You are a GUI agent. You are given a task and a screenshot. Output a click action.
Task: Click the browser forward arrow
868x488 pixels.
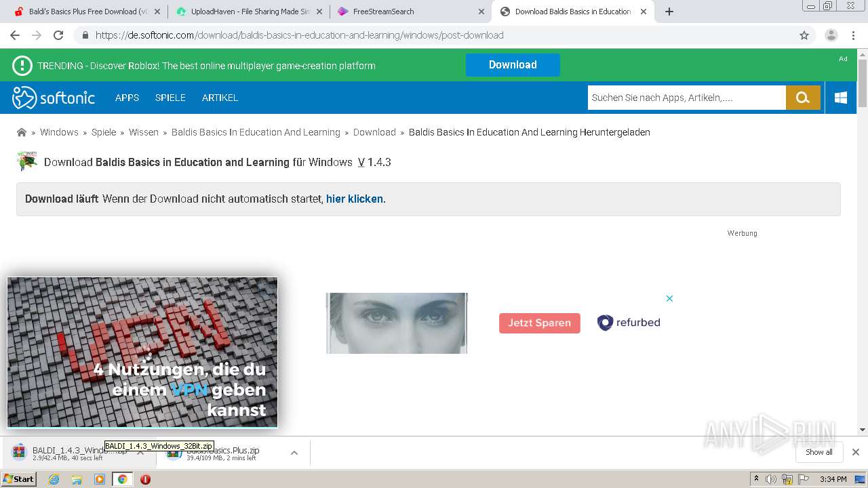37,35
